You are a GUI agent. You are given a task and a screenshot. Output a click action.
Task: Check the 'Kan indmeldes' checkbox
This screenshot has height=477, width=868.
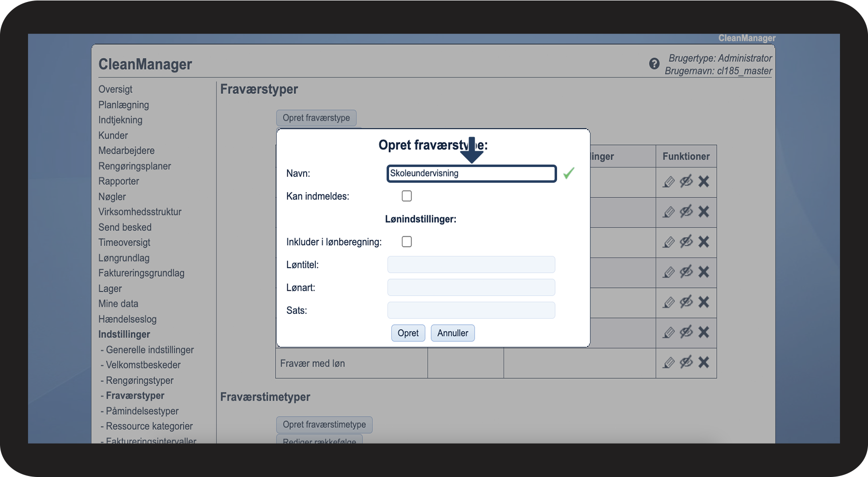click(x=407, y=196)
